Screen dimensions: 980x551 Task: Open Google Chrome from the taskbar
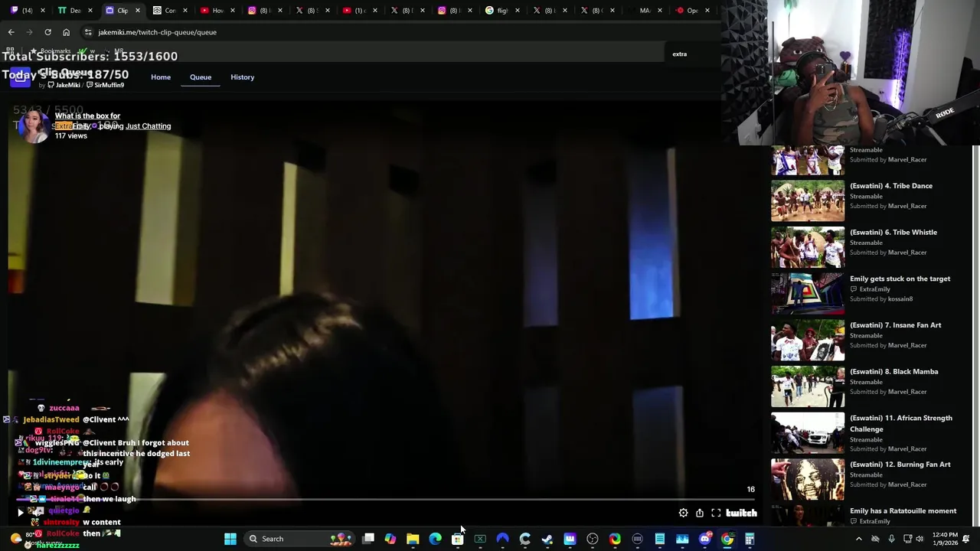click(727, 539)
